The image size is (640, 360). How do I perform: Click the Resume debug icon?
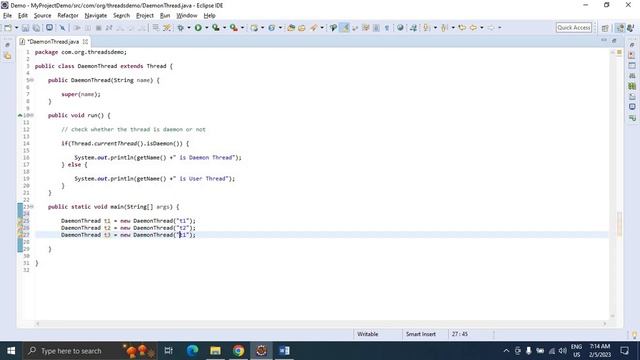pyautogui.click(x=77, y=28)
